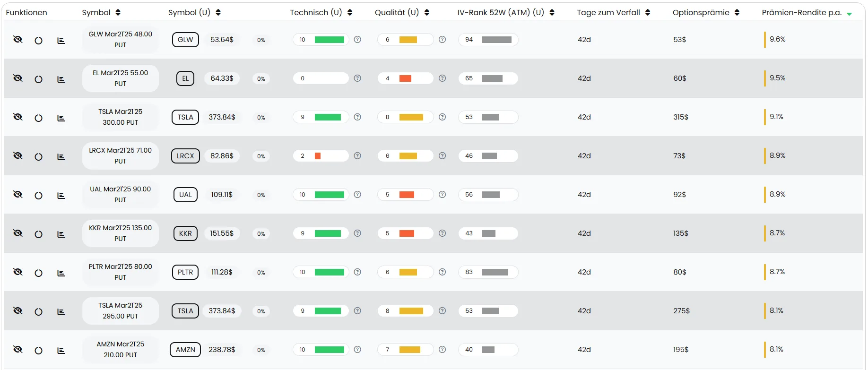Image resolution: width=868 pixels, height=370 pixels.
Task: Open the UAL Mar21'25 90.00 PUT option
Action: coord(121,195)
